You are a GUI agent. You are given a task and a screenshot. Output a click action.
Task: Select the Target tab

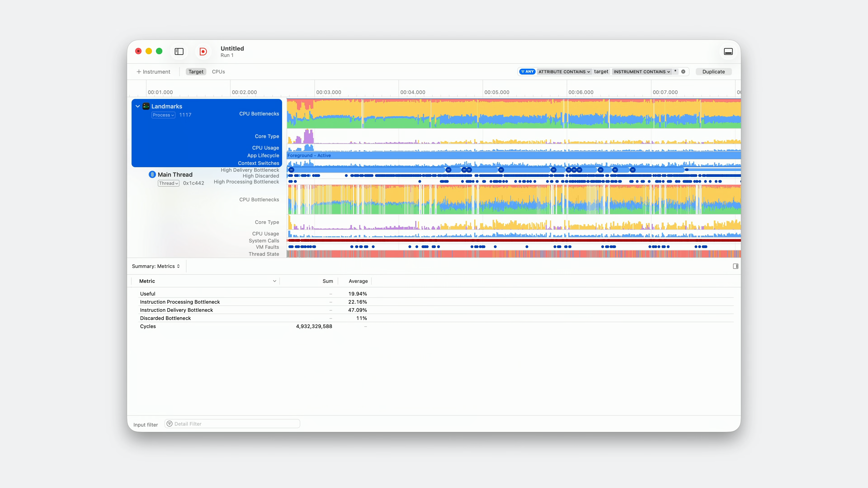coord(196,72)
